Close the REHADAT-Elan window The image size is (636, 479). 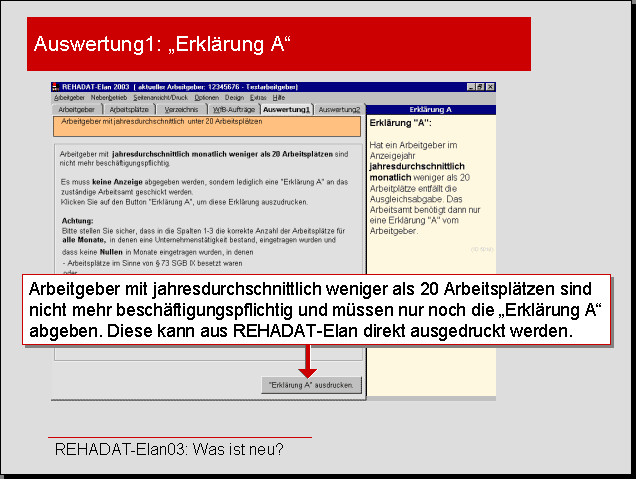coord(489,88)
